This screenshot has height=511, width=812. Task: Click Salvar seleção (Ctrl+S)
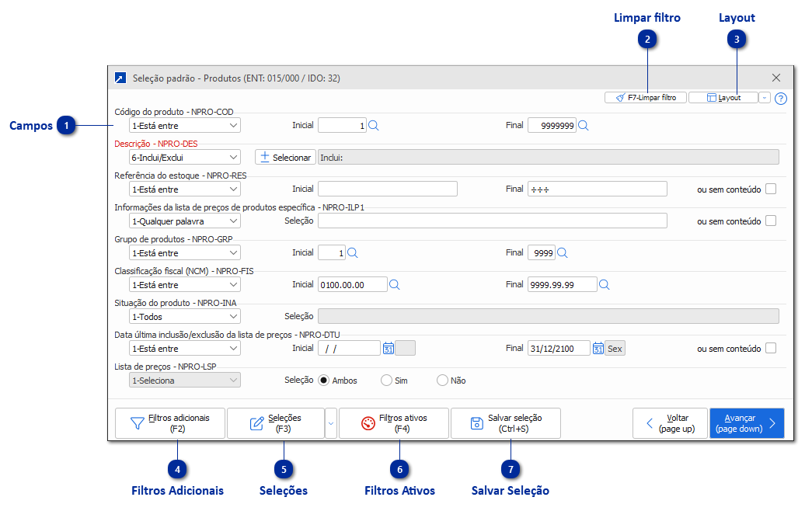coord(505,423)
